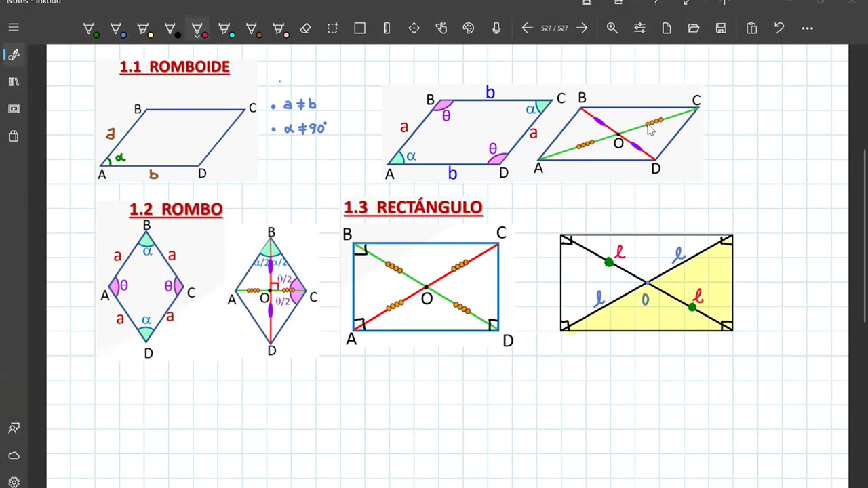Pick the rectangle shape tool
Viewport: 868px width, 488px height.
[x=359, y=28]
